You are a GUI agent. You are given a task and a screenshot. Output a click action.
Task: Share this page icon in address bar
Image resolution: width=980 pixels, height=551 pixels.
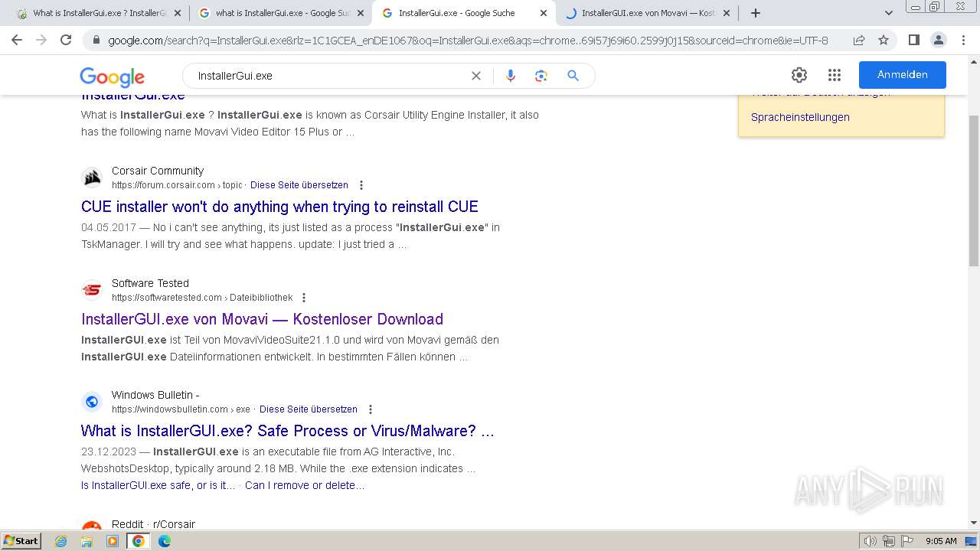pos(859,40)
